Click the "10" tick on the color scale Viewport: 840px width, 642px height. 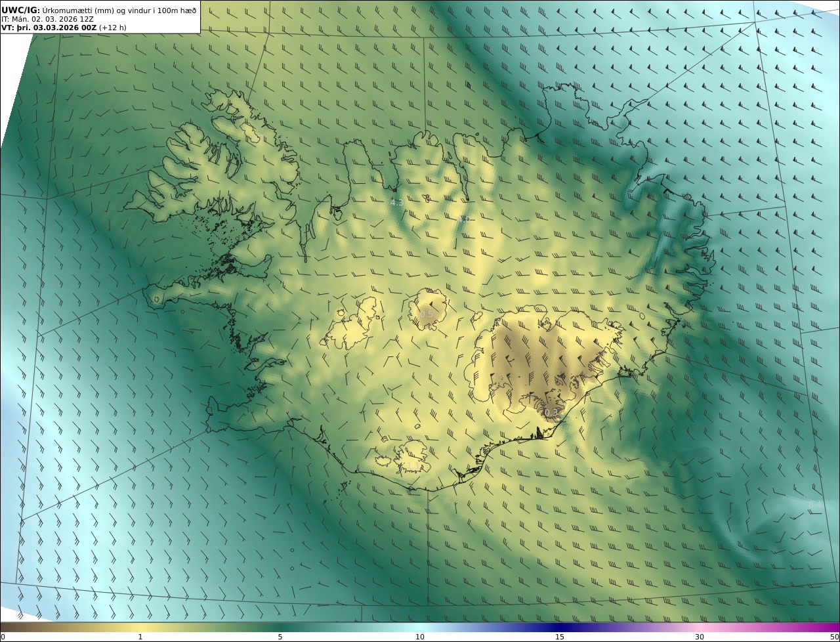point(420,637)
